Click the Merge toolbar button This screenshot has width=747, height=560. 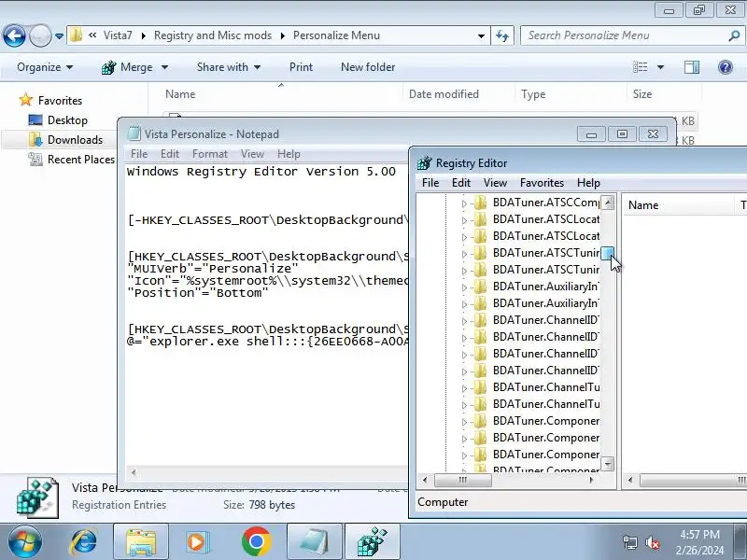127,67
